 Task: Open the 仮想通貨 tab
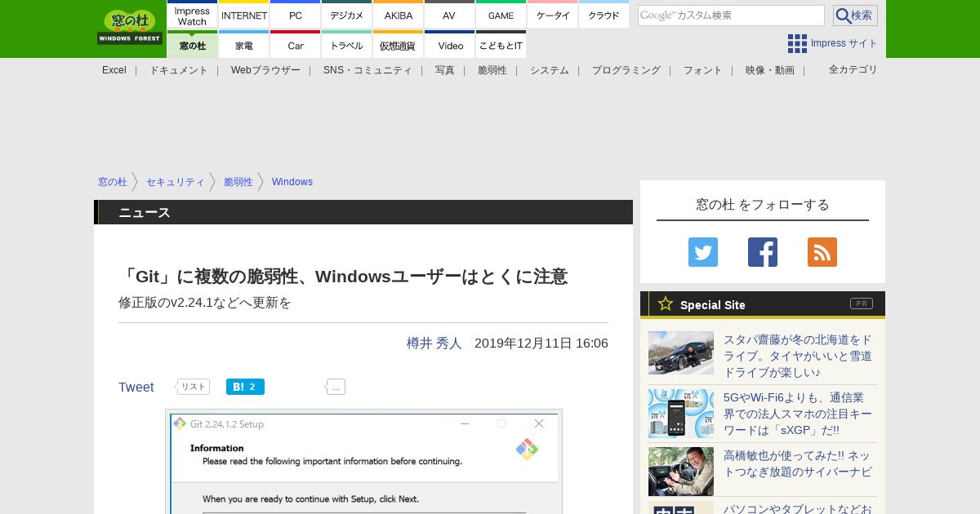point(399,45)
